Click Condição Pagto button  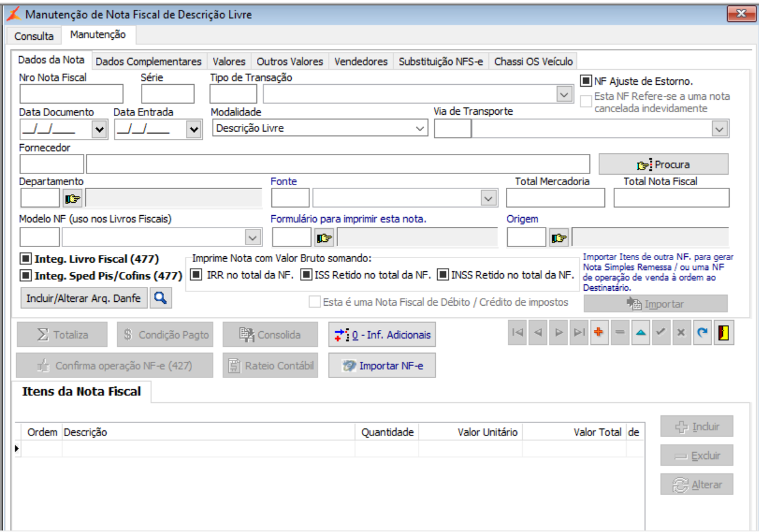[165, 334]
